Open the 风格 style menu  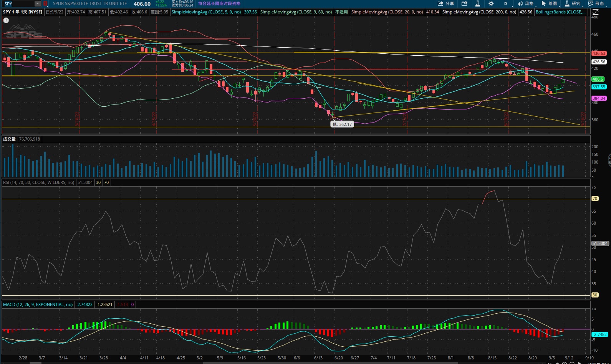526,3
